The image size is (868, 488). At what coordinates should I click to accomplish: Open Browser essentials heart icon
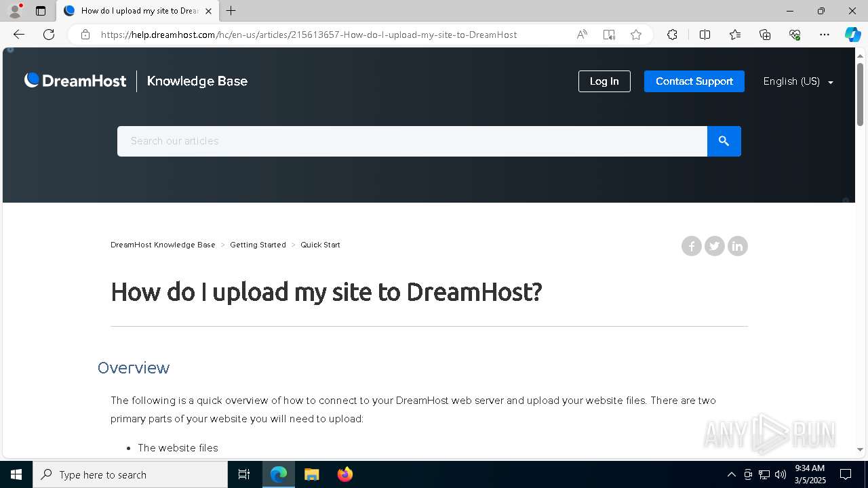(x=795, y=35)
